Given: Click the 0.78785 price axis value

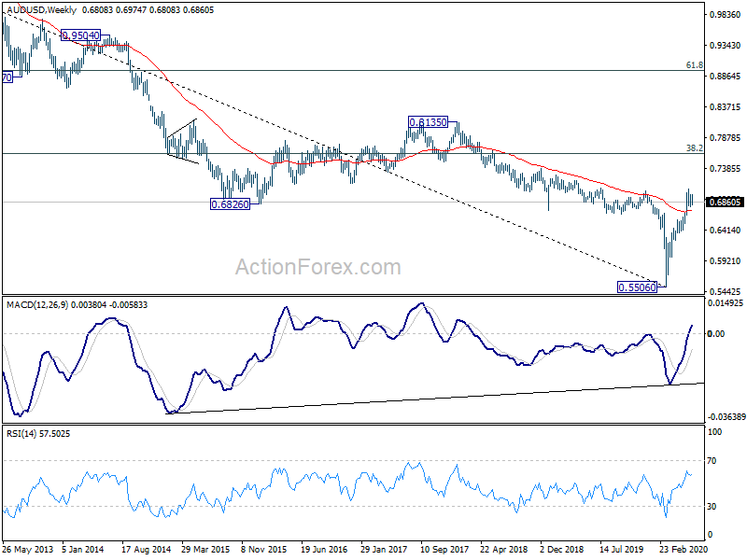Looking at the screenshot, I should click(726, 138).
